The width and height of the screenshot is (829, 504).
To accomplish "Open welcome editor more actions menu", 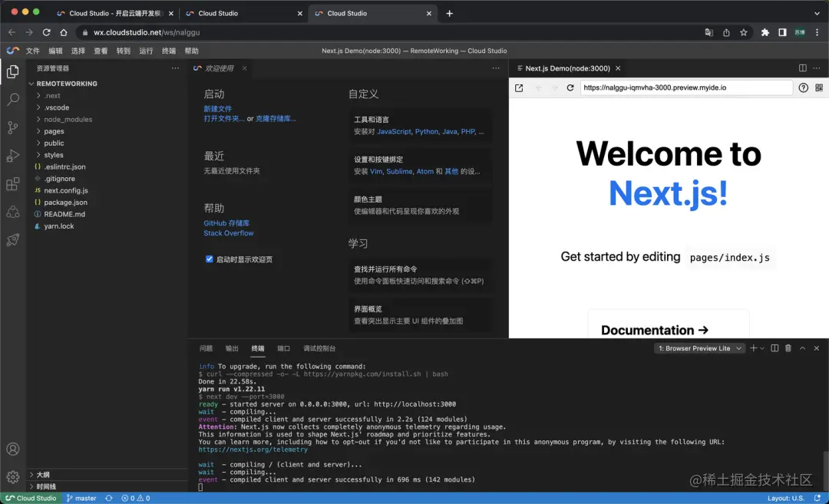I will pos(495,68).
